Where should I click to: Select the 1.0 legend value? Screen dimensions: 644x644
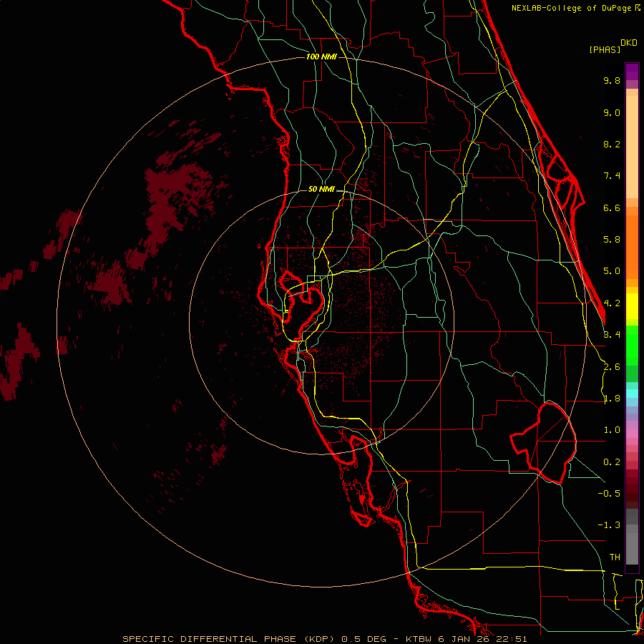612,430
